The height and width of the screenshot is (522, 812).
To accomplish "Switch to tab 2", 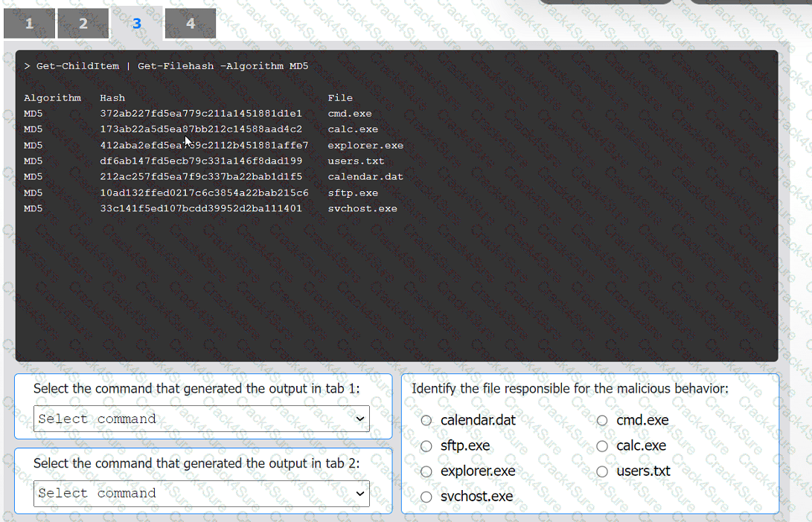I will coord(83,22).
